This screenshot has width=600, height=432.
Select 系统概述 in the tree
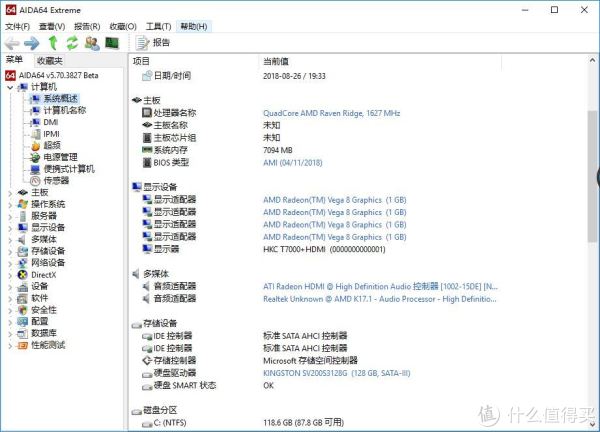(60, 99)
